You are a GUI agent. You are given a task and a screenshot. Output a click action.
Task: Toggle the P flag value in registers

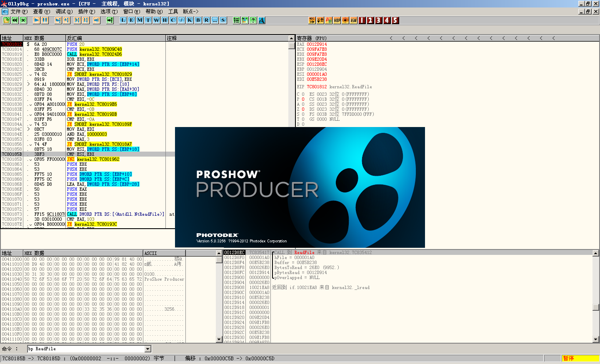click(303, 99)
